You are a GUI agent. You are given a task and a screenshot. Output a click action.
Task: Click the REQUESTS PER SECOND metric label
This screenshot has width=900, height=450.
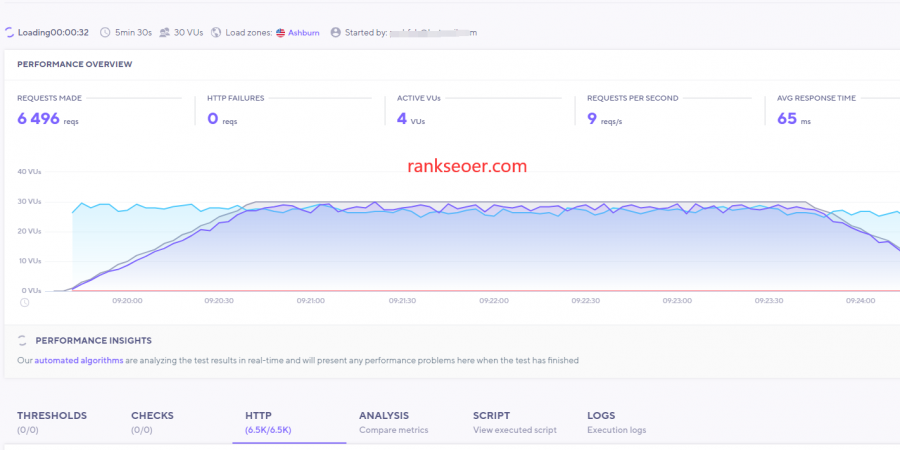pos(633,98)
